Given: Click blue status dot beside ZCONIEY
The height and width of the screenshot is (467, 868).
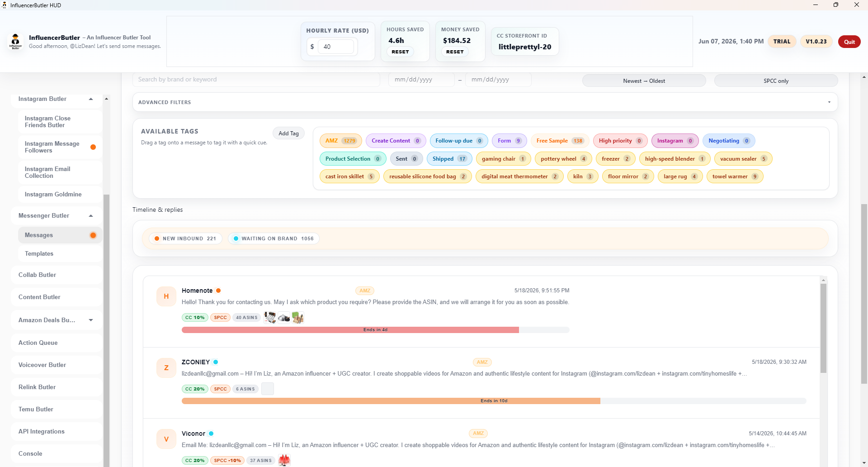Looking at the screenshot, I should [216, 362].
